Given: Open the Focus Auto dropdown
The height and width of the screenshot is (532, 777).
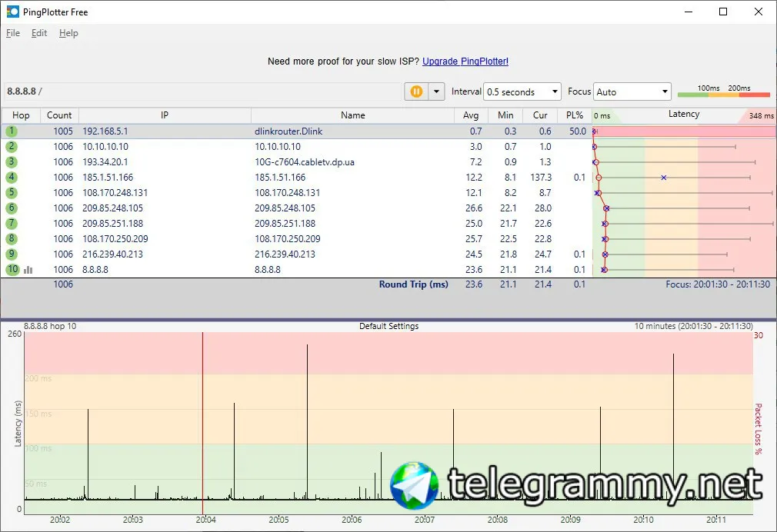Looking at the screenshot, I should point(632,91).
